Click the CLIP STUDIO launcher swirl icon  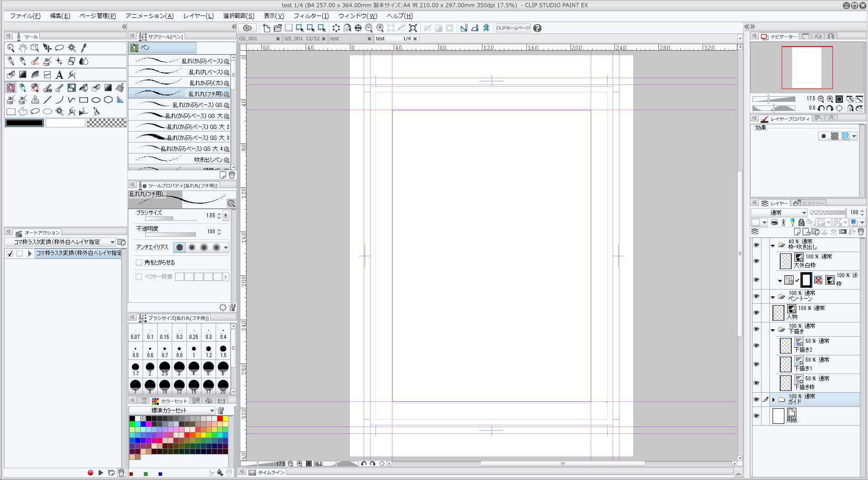point(247,28)
